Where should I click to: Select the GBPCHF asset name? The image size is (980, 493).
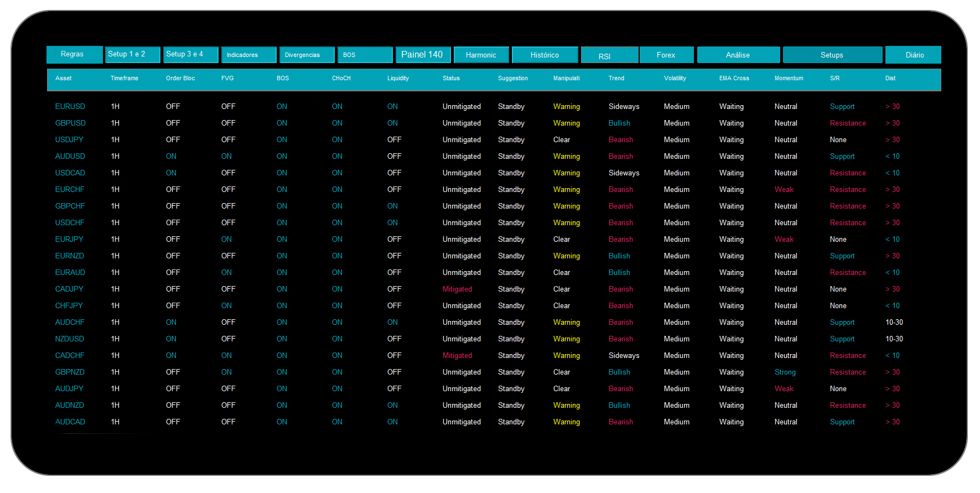coord(70,206)
